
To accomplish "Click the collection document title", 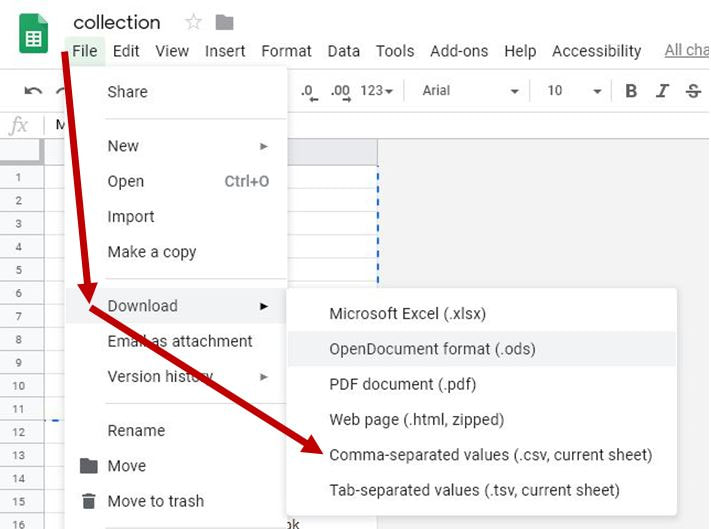I will click(x=117, y=23).
